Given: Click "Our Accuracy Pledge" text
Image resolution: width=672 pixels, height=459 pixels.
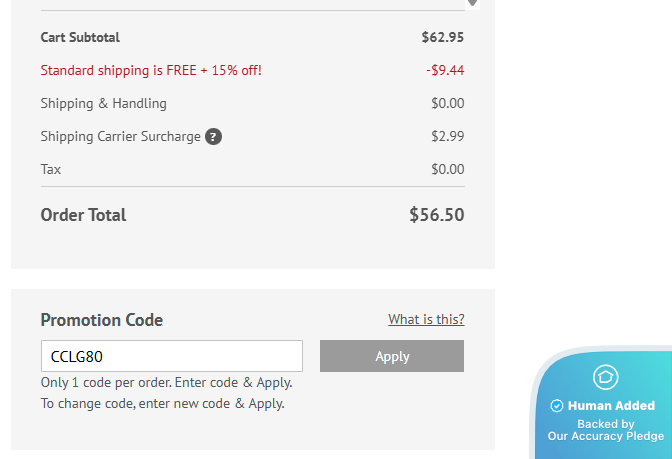Looking at the screenshot, I should [x=605, y=436].
